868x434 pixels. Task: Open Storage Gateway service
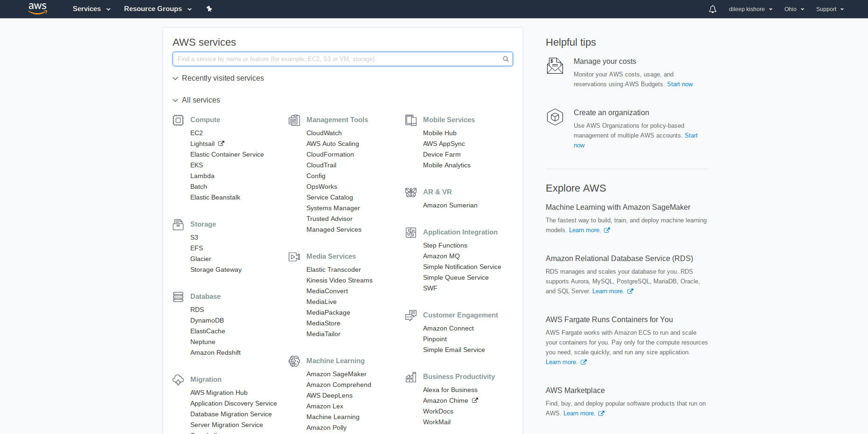tap(216, 270)
